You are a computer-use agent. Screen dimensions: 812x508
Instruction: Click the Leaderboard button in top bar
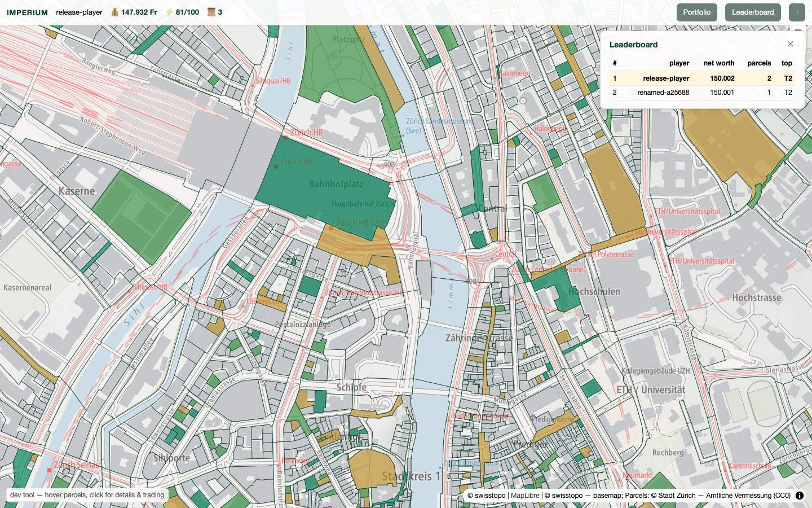[753, 12]
